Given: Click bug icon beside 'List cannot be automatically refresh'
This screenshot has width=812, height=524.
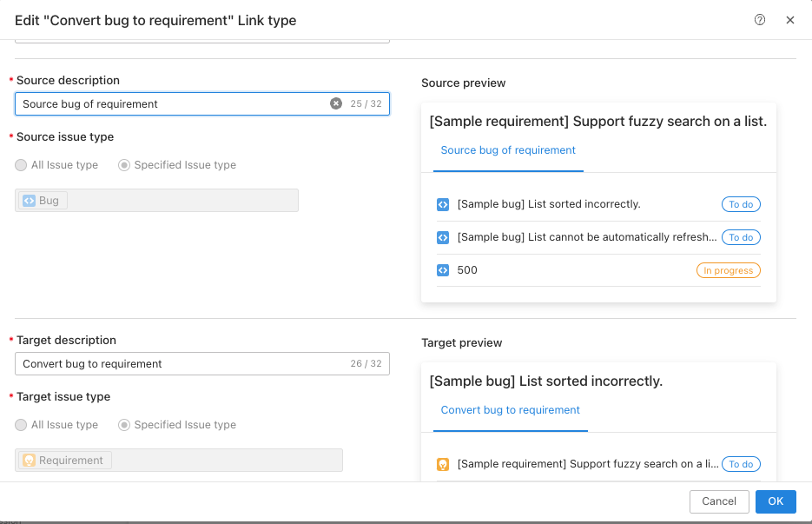Looking at the screenshot, I should [x=443, y=237].
